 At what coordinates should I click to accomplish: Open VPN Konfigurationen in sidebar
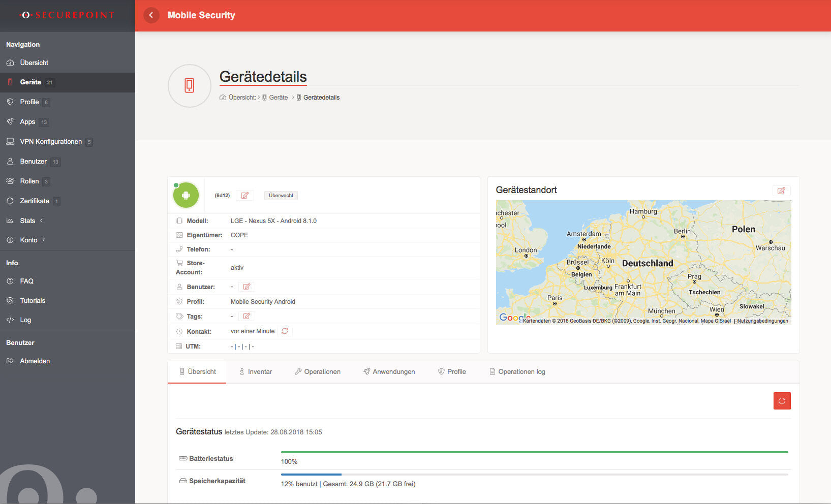coord(50,142)
